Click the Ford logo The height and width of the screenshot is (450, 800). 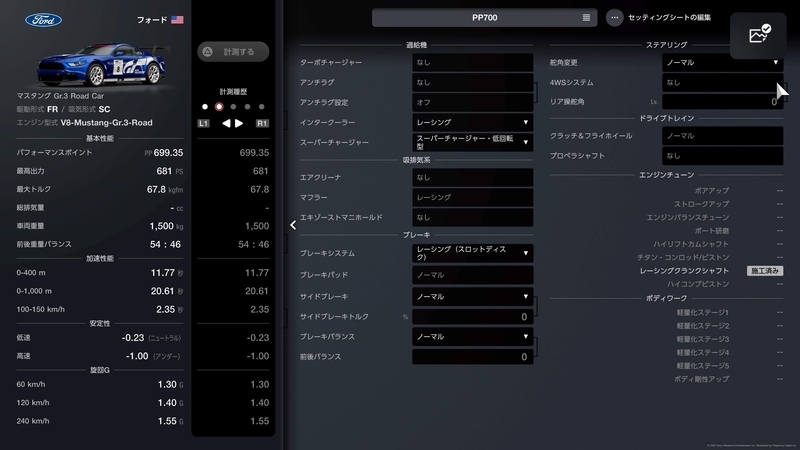click(x=43, y=20)
